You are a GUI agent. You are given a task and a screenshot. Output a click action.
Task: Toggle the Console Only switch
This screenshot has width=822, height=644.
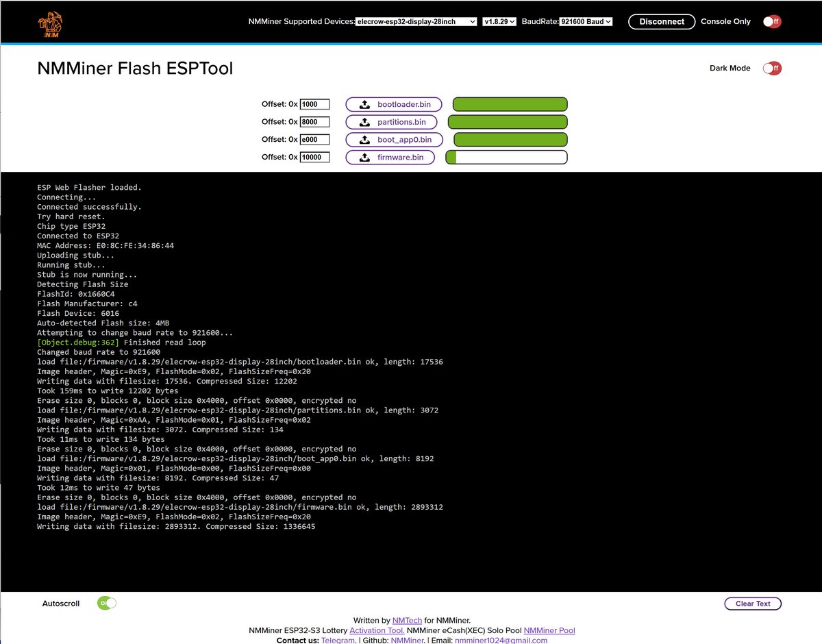tap(771, 21)
